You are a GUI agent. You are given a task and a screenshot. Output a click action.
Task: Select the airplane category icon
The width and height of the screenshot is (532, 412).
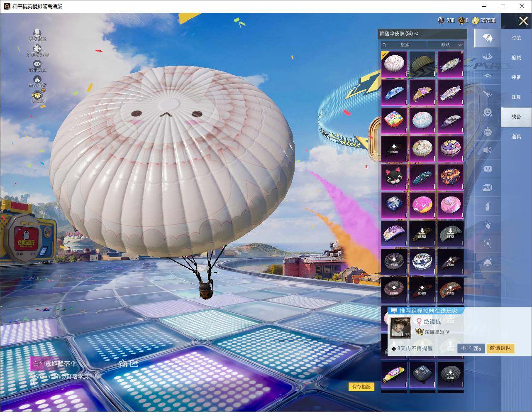[487, 94]
